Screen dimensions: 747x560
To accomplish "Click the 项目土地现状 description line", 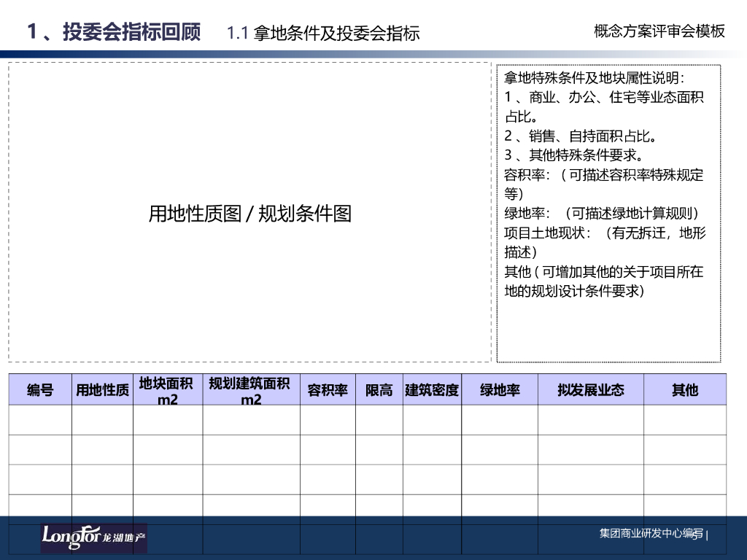I will [605, 233].
